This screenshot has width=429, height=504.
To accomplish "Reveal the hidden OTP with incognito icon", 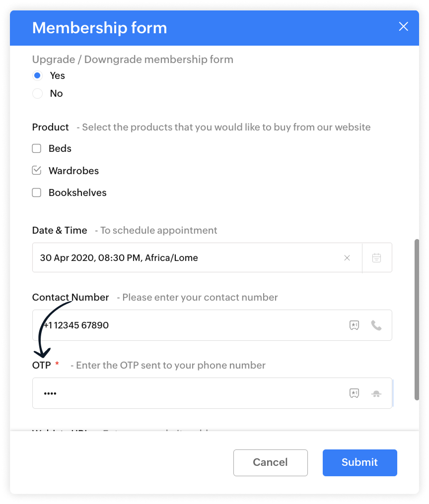I will tap(376, 393).
